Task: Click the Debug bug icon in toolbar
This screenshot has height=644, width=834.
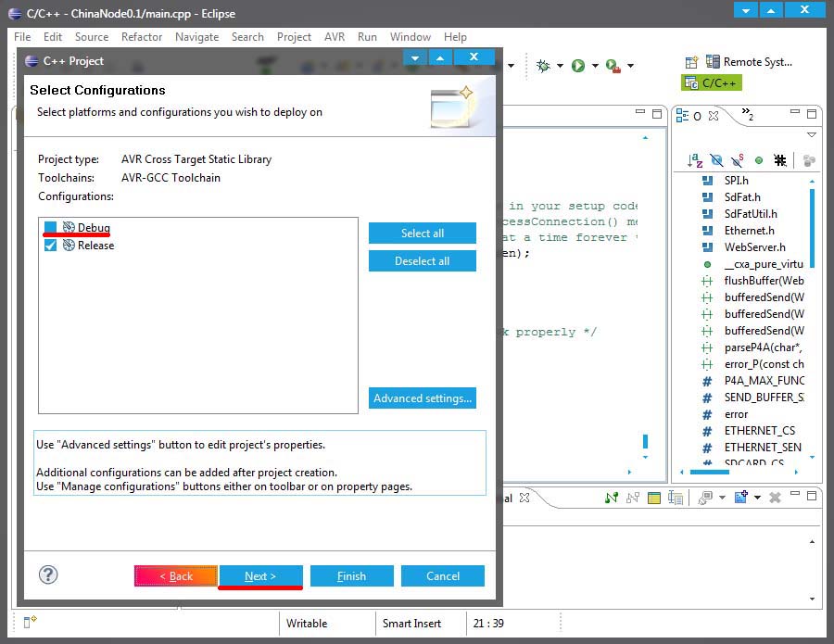Action: click(543, 66)
